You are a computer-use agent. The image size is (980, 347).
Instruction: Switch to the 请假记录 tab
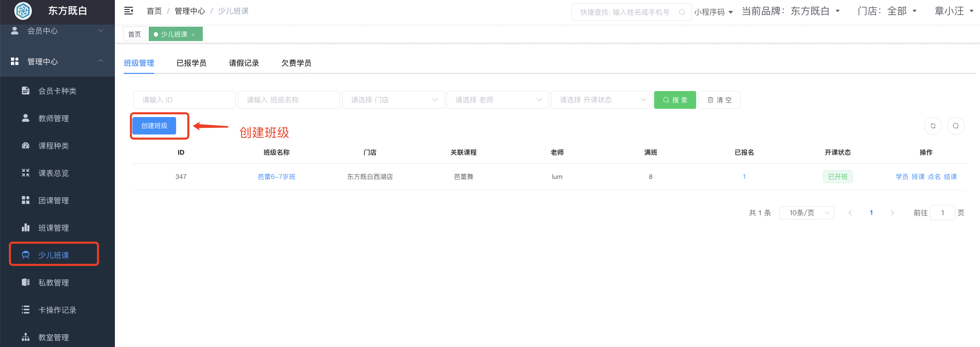click(x=244, y=63)
